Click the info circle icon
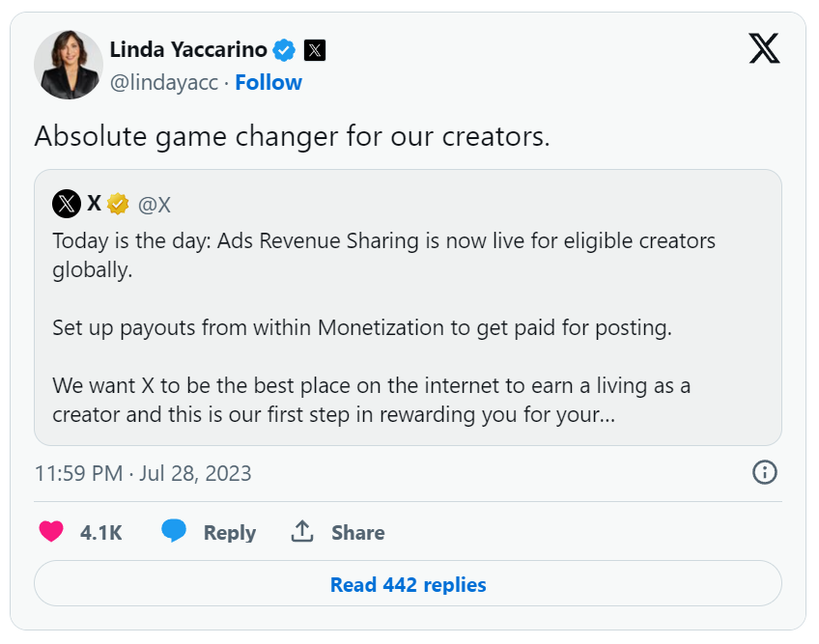This screenshot has height=644, width=819. (765, 472)
